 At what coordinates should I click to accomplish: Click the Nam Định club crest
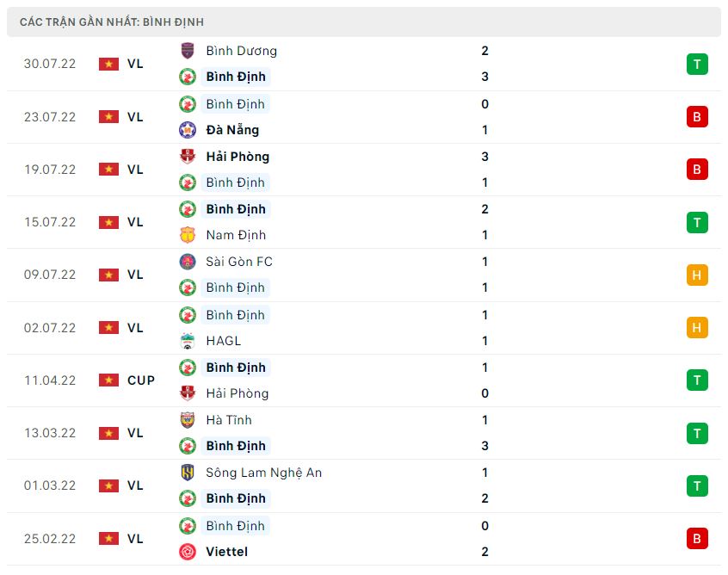(187, 235)
